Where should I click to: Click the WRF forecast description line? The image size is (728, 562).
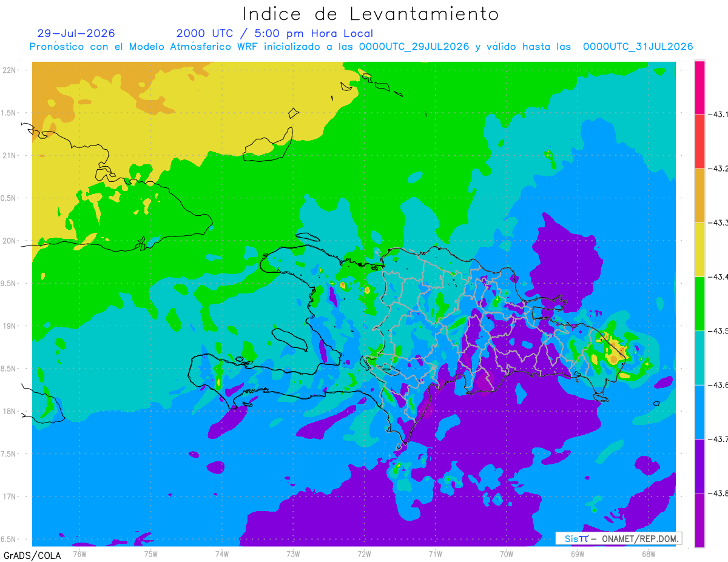click(361, 47)
